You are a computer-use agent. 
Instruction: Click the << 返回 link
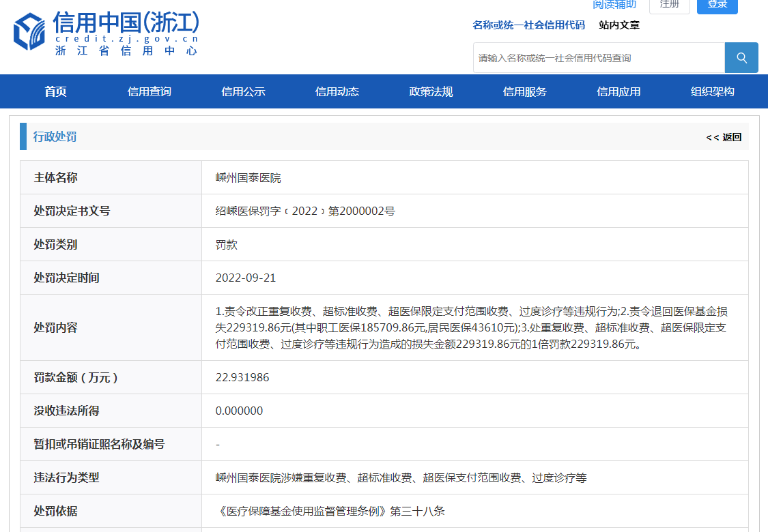[x=724, y=137]
